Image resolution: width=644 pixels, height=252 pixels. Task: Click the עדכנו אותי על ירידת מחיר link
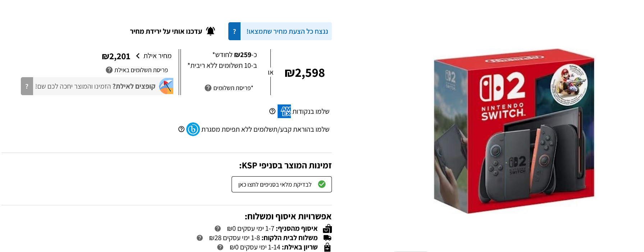[166, 31]
